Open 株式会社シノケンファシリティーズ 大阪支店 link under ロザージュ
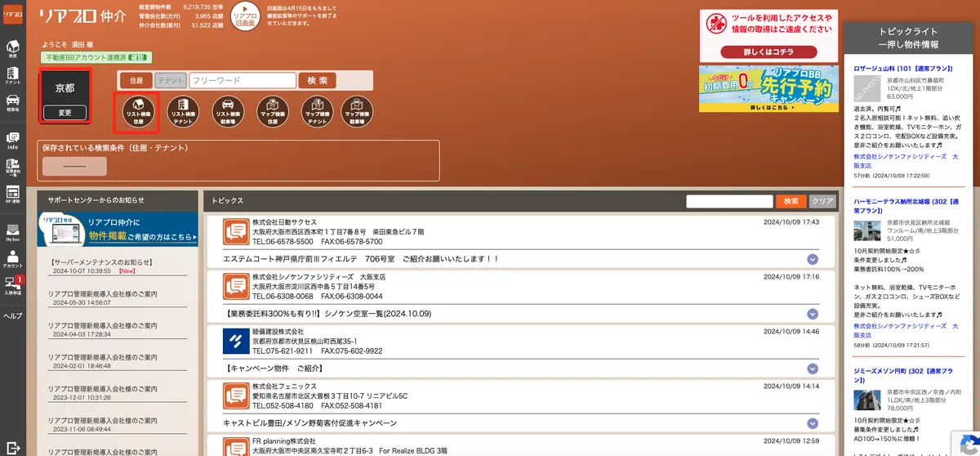This screenshot has height=456, width=980. coord(906,160)
